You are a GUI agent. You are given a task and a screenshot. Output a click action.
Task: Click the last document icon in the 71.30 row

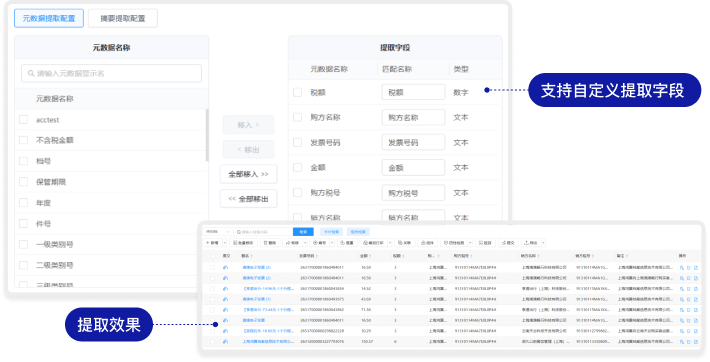tap(696, 310)
